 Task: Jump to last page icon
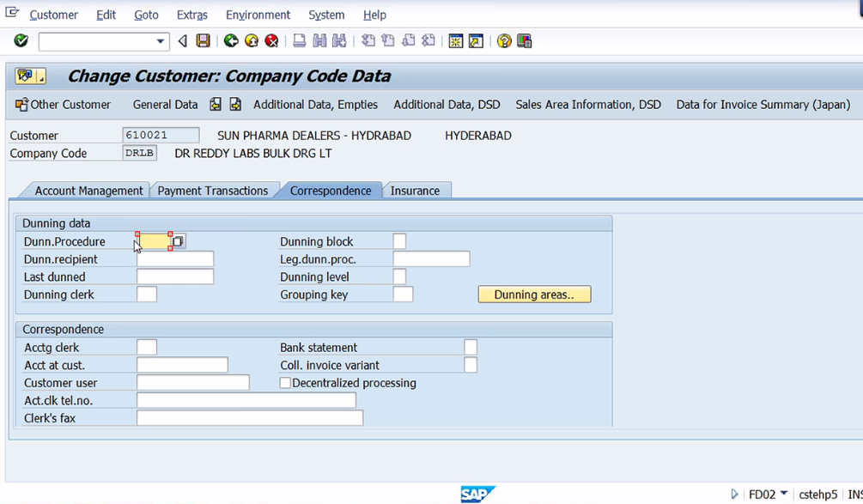pyautogui.click(x=428, y=40)
